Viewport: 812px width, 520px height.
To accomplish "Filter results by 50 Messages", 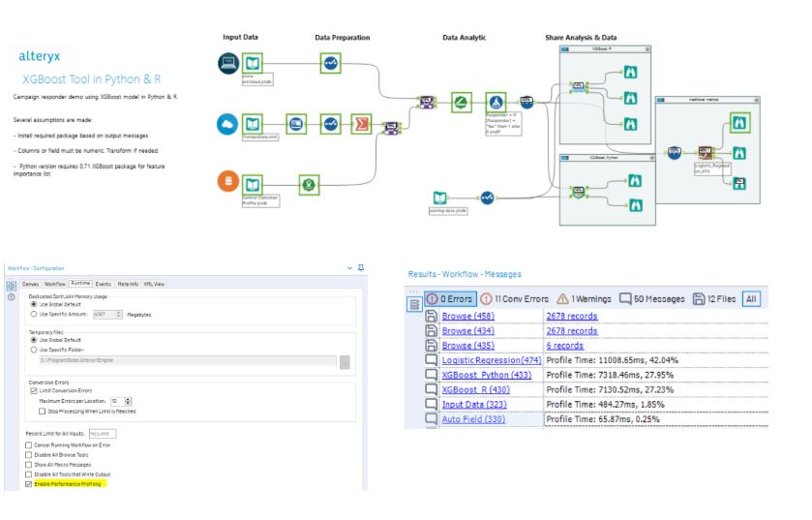I will click(652, 299).
